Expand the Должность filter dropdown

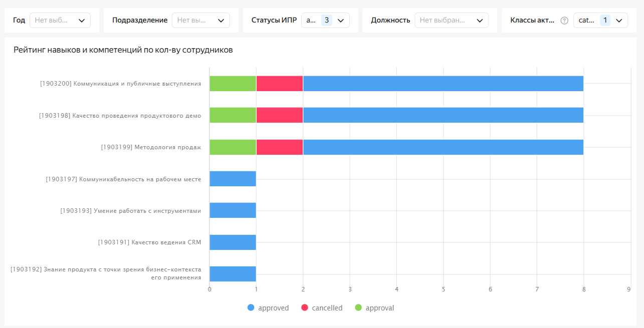451,21
